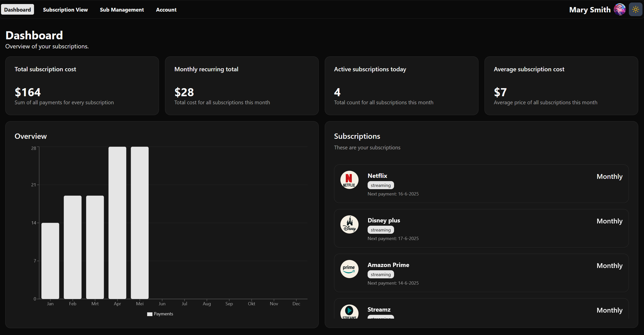The width and height of the screenshot is (644, 335).
Task: Switch to the Sub Management section
Action: point(122,10)
